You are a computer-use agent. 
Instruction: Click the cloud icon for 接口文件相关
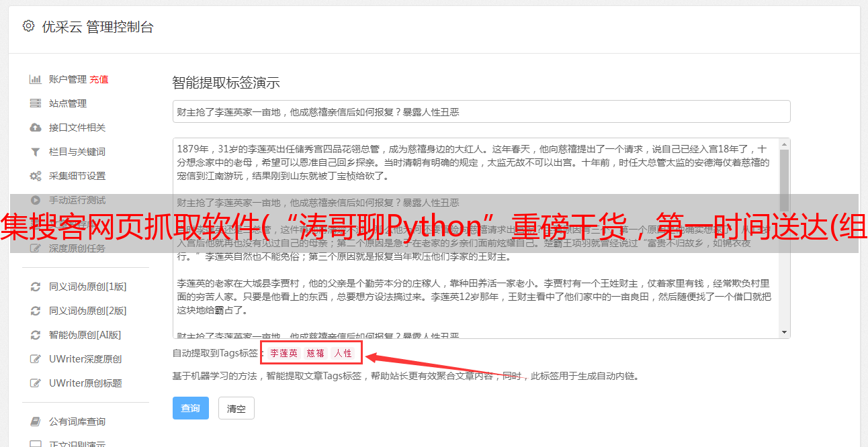(36, 128)
